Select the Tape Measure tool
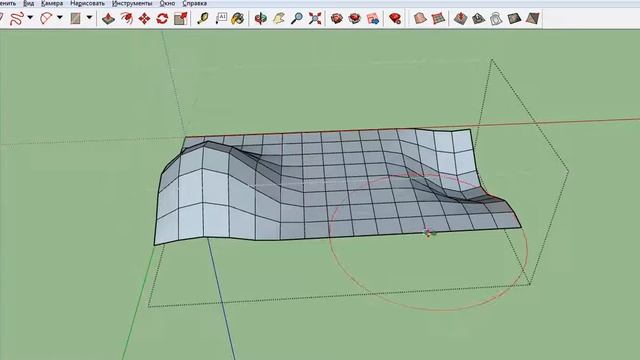Viewport: 640px width, 360px height. [x=202, y=18]
